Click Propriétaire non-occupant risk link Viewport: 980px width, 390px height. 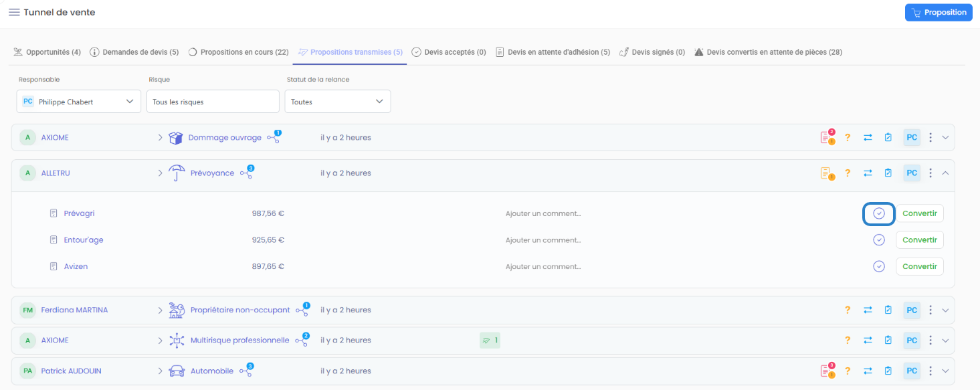(240, 310)
